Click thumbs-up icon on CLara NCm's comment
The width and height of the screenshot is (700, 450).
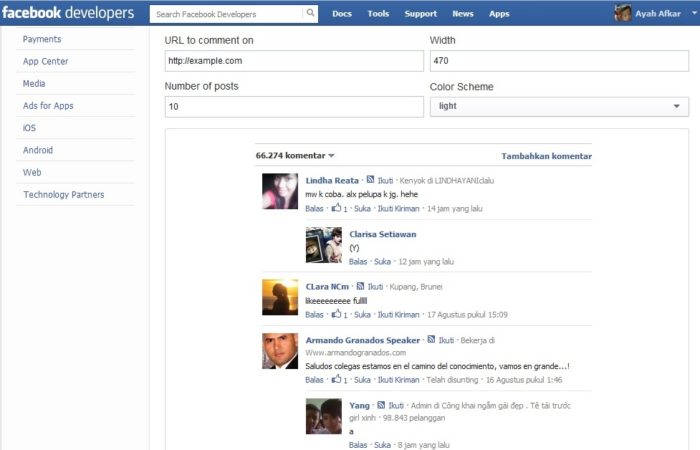pyautogui.click(x=336, y=314)
